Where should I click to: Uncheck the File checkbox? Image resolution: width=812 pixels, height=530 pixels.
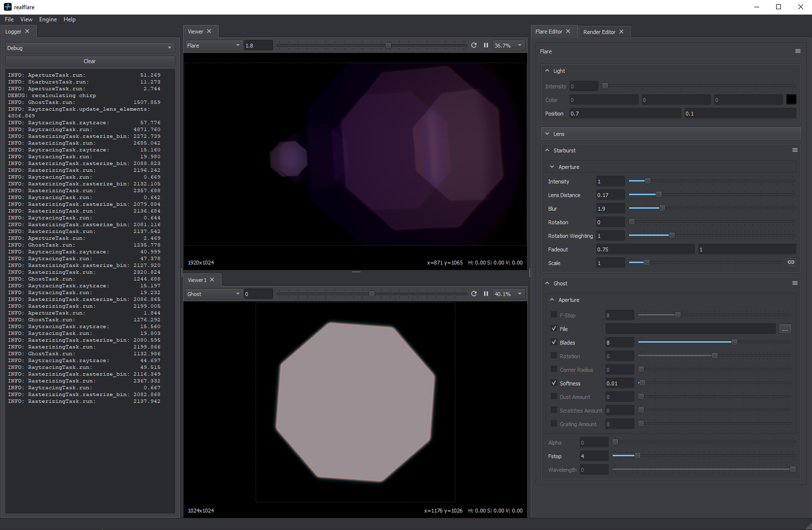tap(554, 328)
